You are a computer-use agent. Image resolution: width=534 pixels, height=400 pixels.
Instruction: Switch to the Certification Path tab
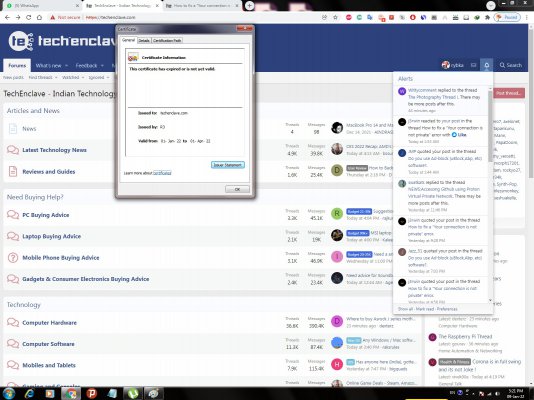click(x=167, y=41)
